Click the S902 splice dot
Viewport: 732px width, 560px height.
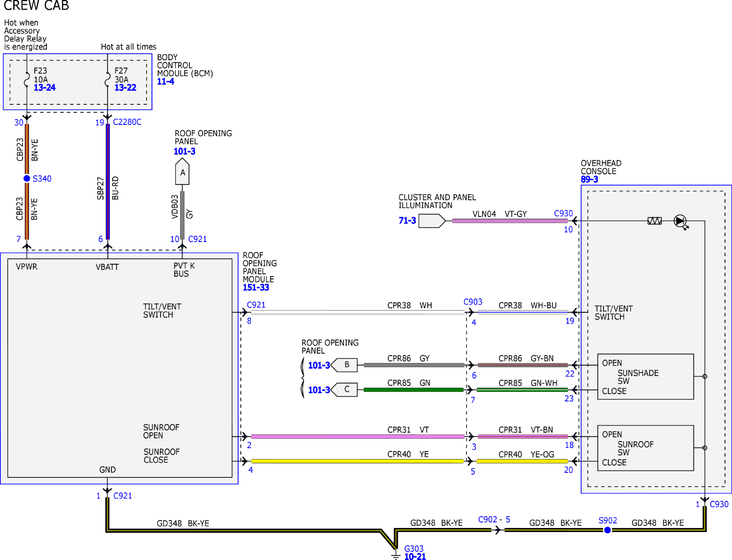pyautogui.click(x=608, y=530)
